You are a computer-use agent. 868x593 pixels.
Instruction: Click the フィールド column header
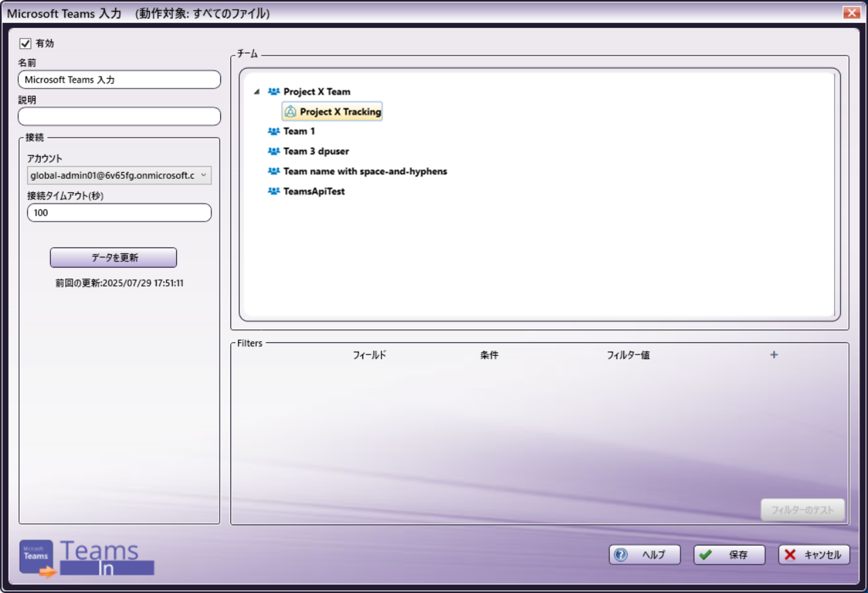369,355
